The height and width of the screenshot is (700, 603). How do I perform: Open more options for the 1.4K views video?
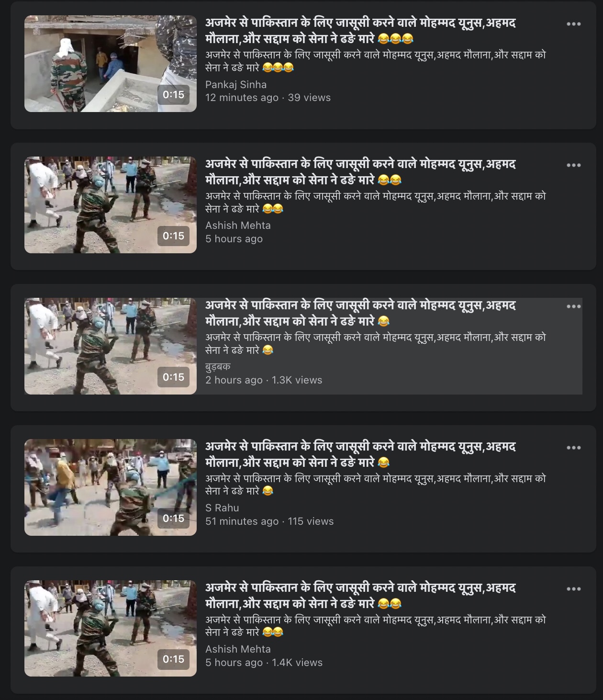(x=573, y=589)
